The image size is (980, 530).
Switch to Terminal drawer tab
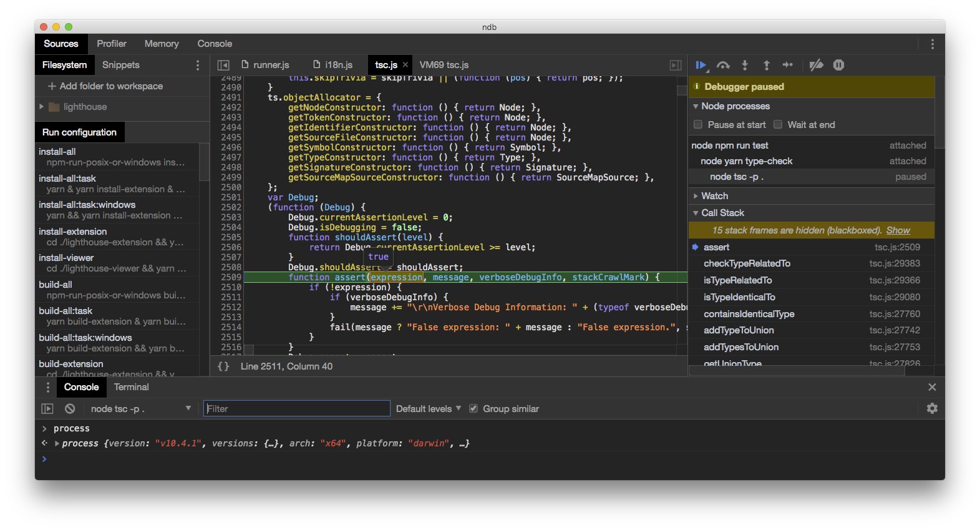132,387
